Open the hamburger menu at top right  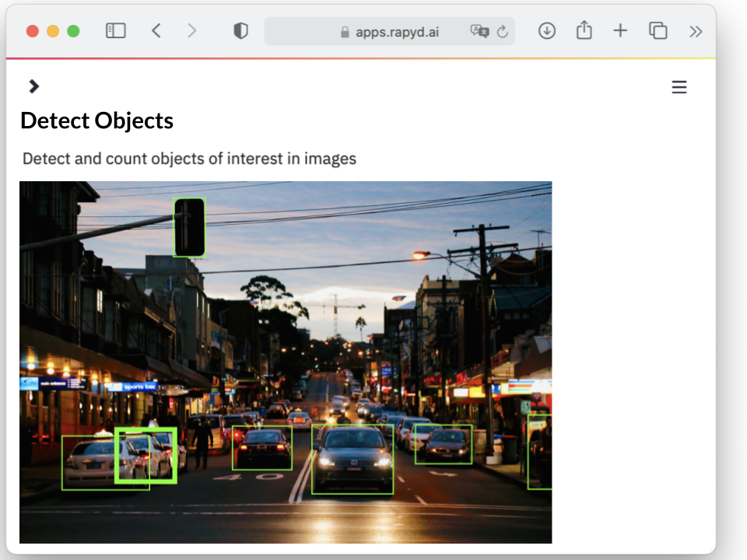click(x=679, y=87)
